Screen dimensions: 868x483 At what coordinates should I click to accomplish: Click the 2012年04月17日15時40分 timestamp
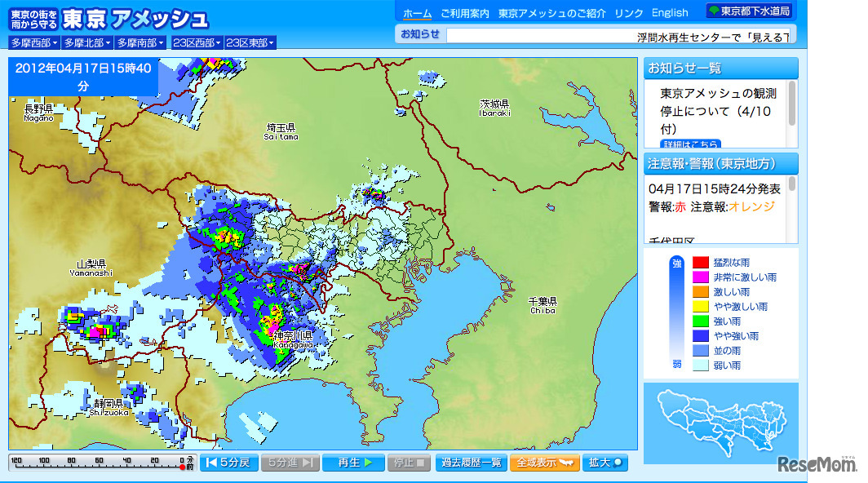(83, 77)
